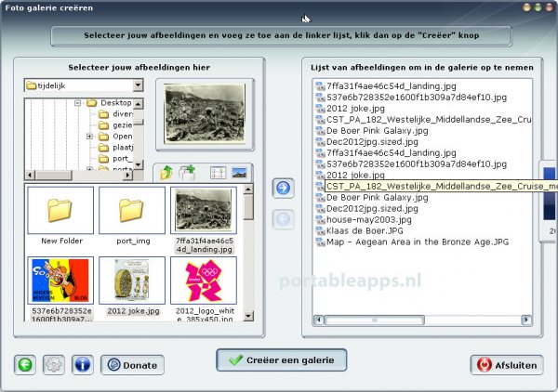558x392 pixels.
Task: Click the Donate button
Action: (131, 365)
